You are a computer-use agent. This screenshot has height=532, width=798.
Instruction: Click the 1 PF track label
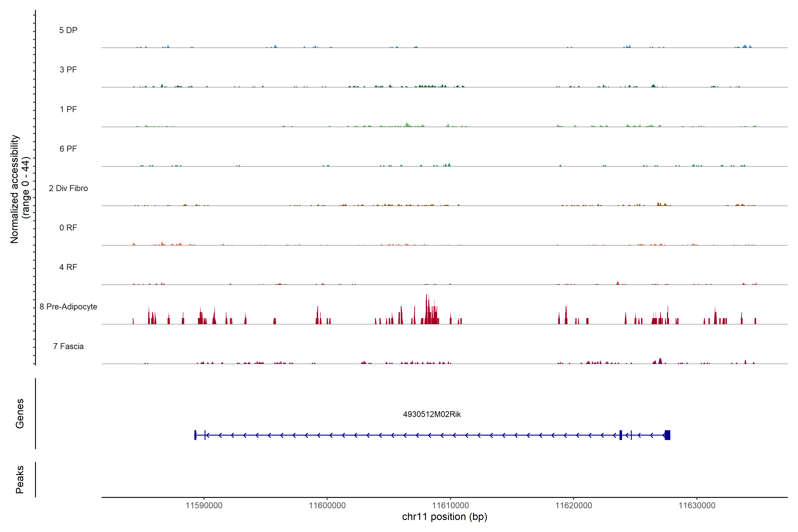coord(68,109)
